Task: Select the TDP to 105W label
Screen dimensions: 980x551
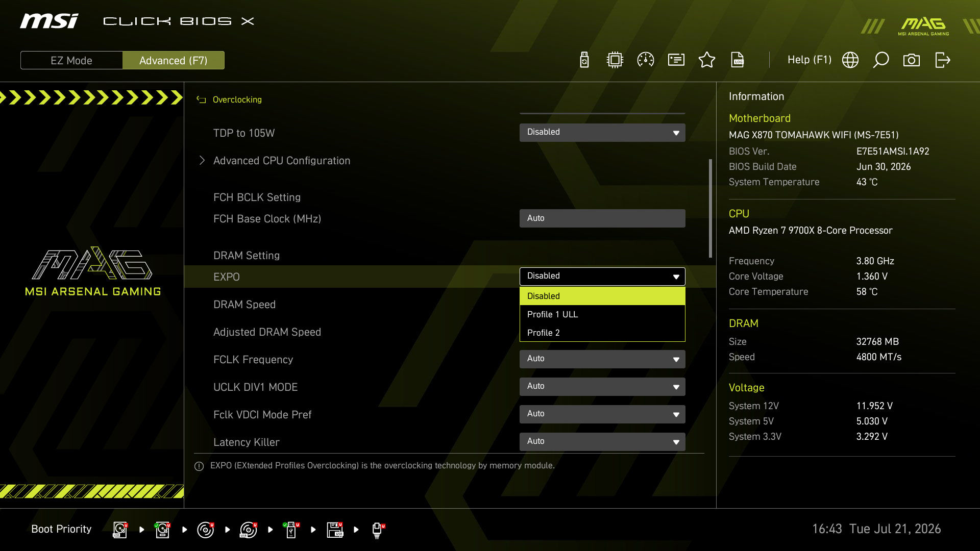Action: tap(244, 133)
